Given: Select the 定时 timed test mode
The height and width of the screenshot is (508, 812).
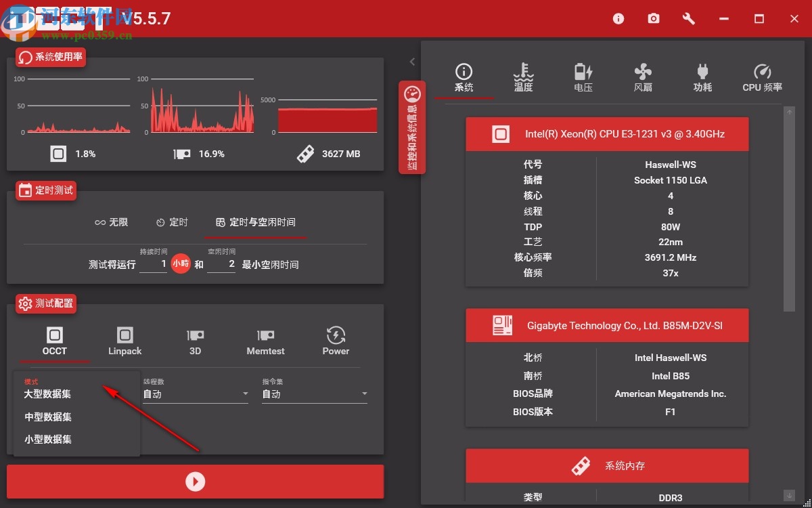Looking at the screenshot, I should point(171,221).
